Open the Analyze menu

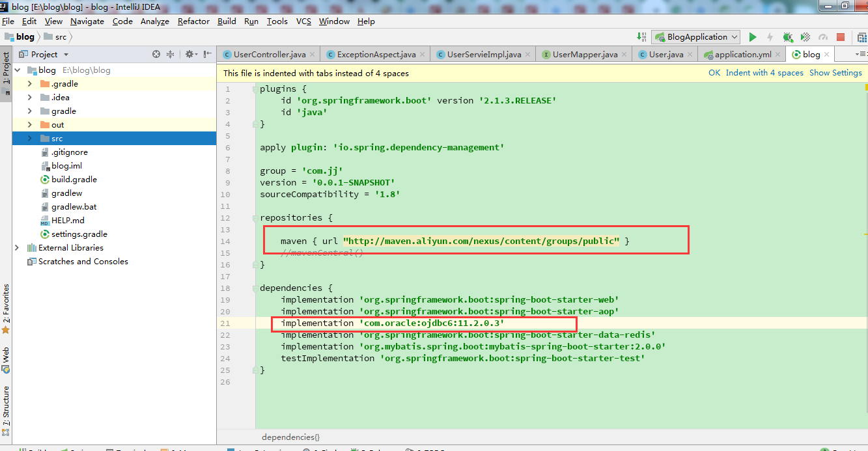pos(155,21)
